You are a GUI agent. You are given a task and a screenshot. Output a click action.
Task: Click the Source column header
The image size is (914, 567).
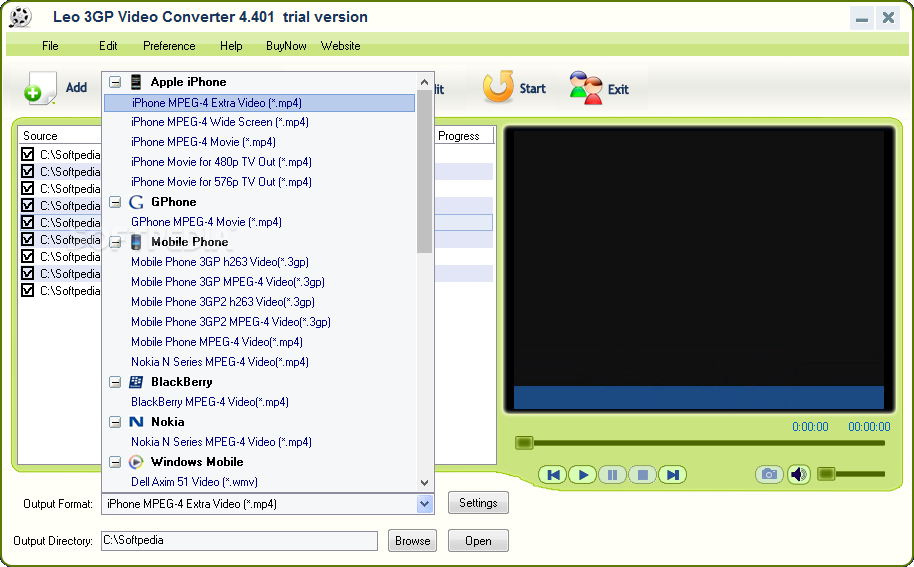(x=60, y=136)
